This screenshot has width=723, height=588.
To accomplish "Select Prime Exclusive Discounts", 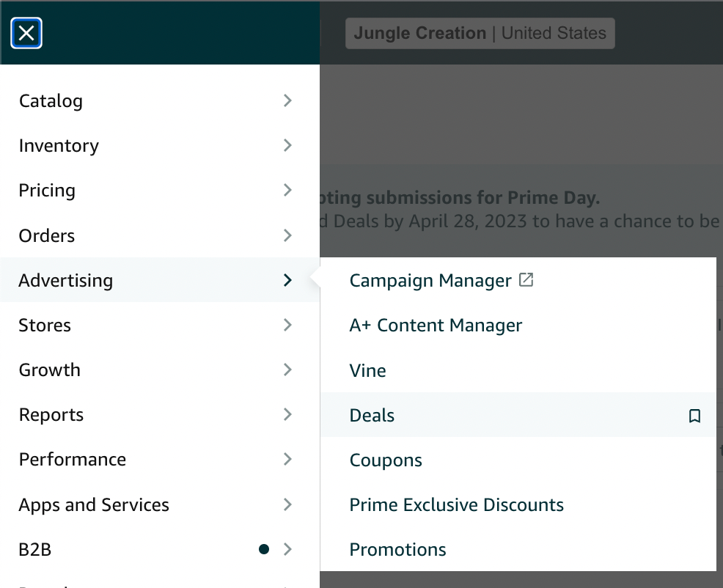I will [457, 505].
